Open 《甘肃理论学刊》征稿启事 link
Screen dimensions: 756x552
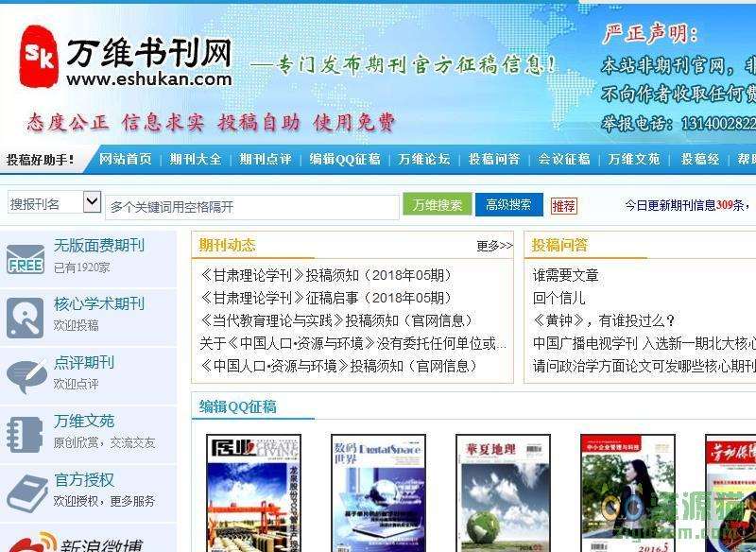click(327, 298)
